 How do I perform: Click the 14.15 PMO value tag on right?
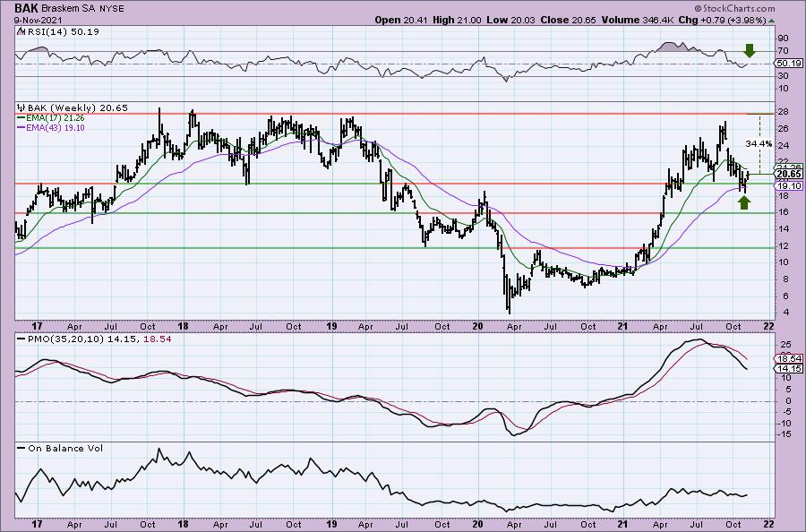(788, 368)
